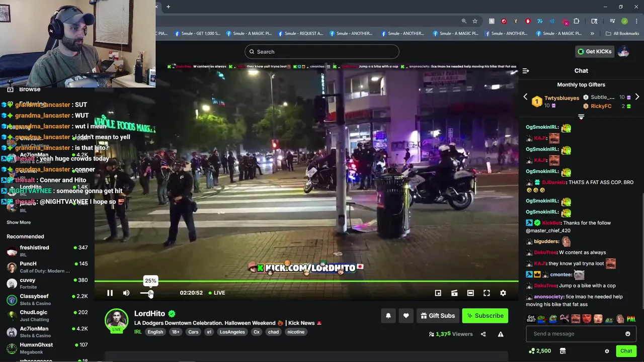Show next monthly top gifters
The height and width of the screenshot is (362, 644).
point(637,97)
